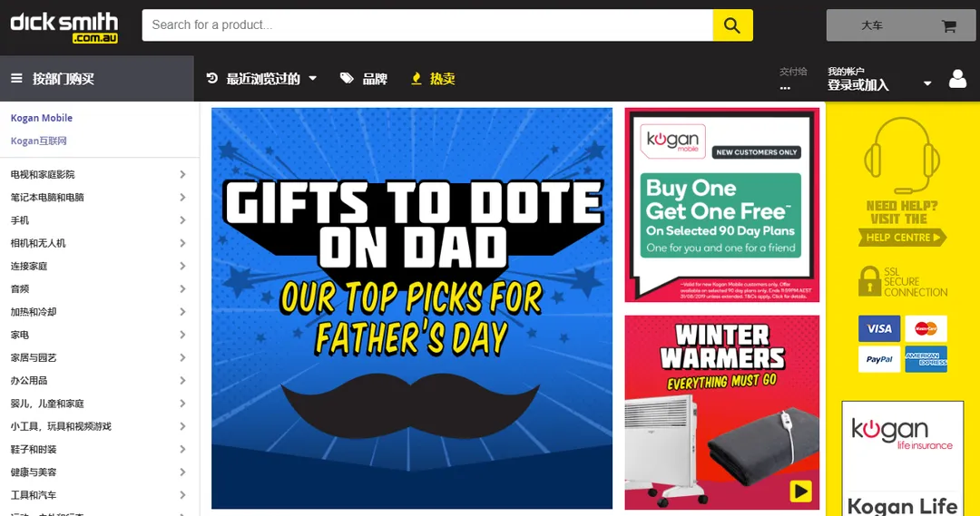Viewport: 980px width, 516px height.
Task: Expand the 电视和家庭影院 chevron
Action: coord(182,174)
